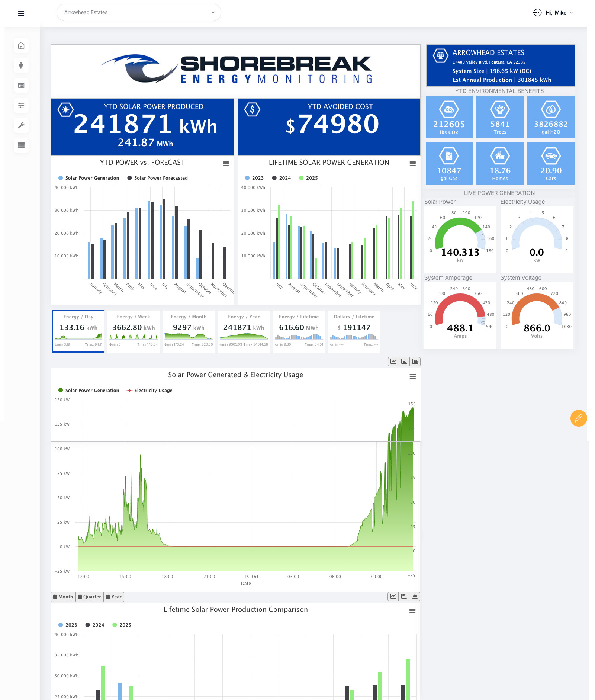
Task: Open YTD Power vs. Forecast chart menu
Action: pos(226,164)
